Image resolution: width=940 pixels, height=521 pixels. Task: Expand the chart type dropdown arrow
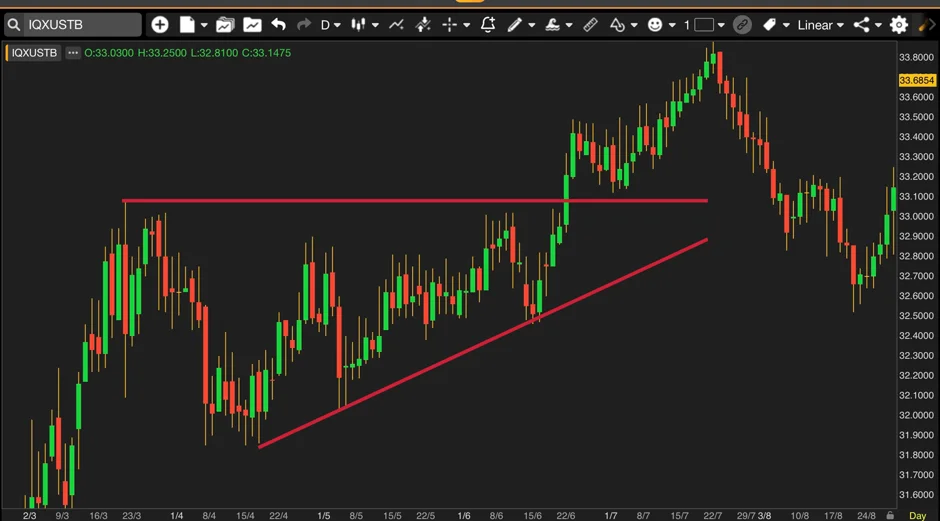[x=375, y=25]
